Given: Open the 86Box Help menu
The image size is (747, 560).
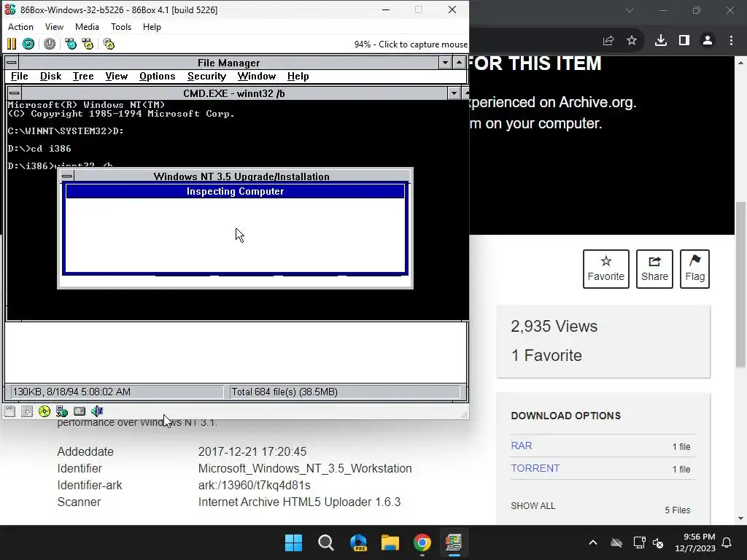Looking at the screenshot, I should 152,27.
